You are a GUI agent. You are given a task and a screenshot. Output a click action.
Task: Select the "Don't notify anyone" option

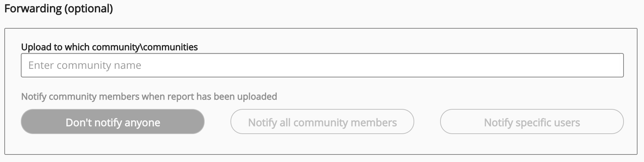[x=113, y=122]
